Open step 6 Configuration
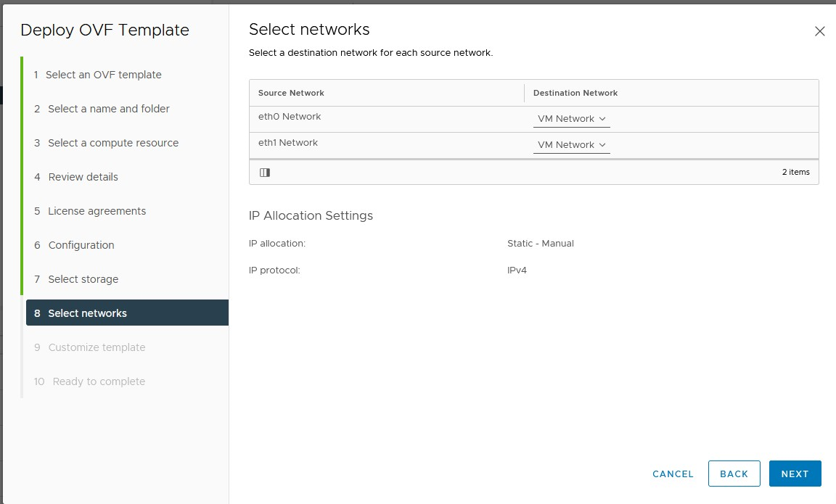836x504 pixels. tap(81, 245)
